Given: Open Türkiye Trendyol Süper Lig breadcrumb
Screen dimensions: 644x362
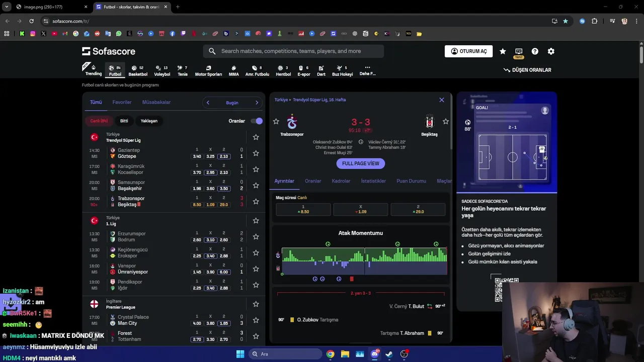Looking at the screenshot, I should (x=310, y=100).
